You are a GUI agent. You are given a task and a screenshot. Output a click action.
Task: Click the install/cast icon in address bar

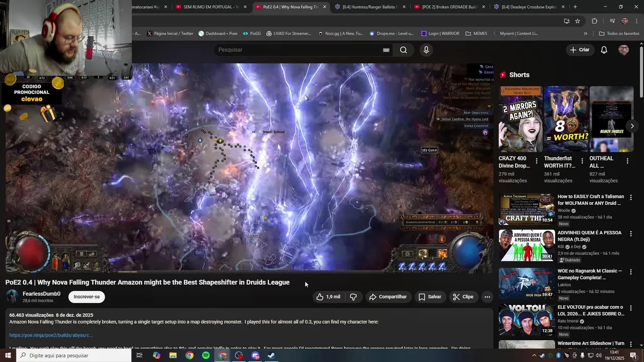tap(567, 21)
